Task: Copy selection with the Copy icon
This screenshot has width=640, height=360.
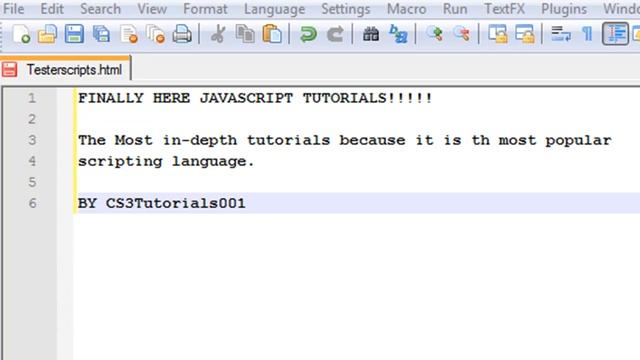Action: (x=245, y=34)
